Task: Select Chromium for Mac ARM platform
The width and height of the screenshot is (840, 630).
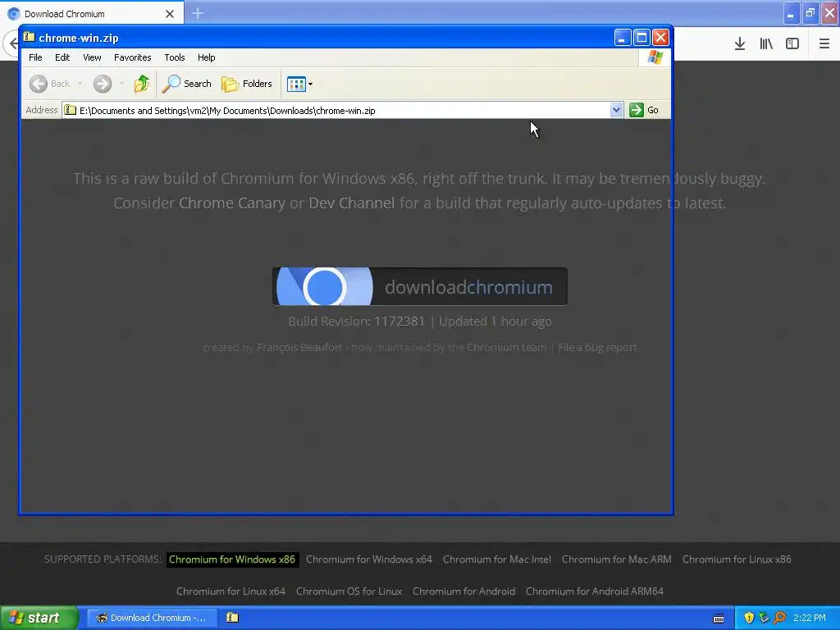Action: (616, 559)
